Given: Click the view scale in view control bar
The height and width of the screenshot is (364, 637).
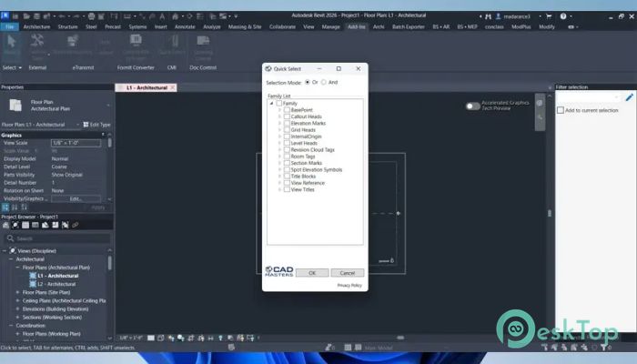Looking at the screenshot, I should point(130,338).
